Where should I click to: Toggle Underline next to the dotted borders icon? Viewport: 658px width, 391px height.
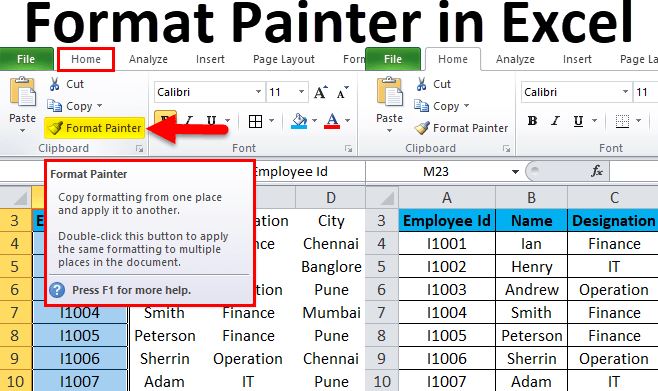point(578,121)
